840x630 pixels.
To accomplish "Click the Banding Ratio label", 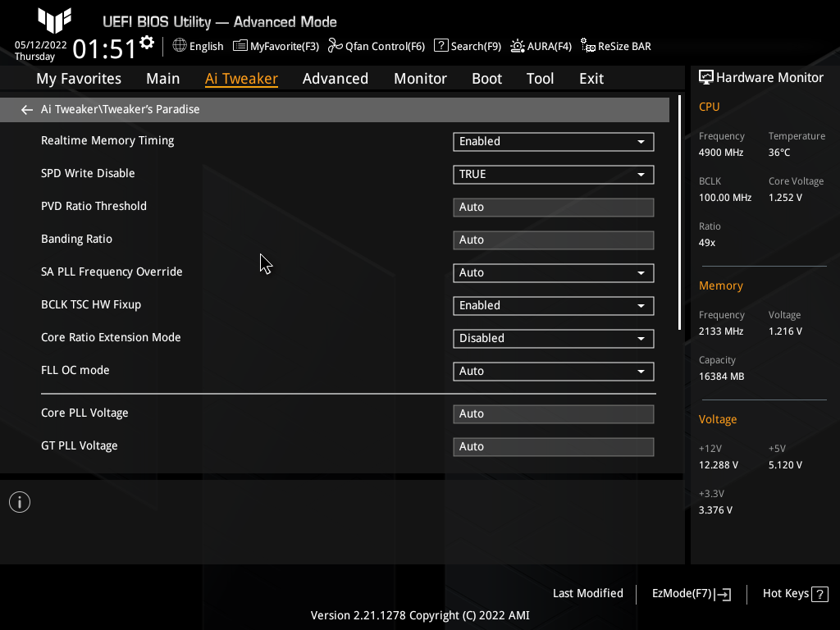I will (76, 240).
